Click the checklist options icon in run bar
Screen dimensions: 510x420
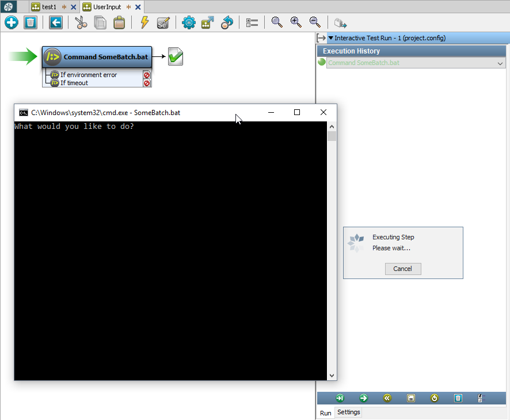tap(481, 398)
